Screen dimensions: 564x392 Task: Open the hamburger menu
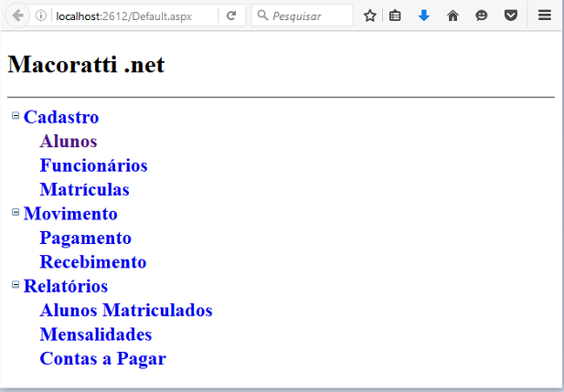pos(545,16)
